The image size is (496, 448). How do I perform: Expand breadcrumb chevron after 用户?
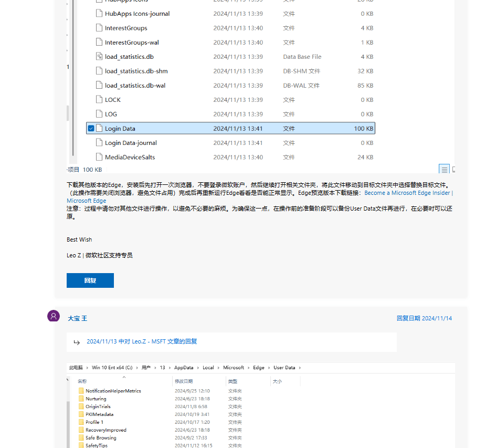[155, 368]
